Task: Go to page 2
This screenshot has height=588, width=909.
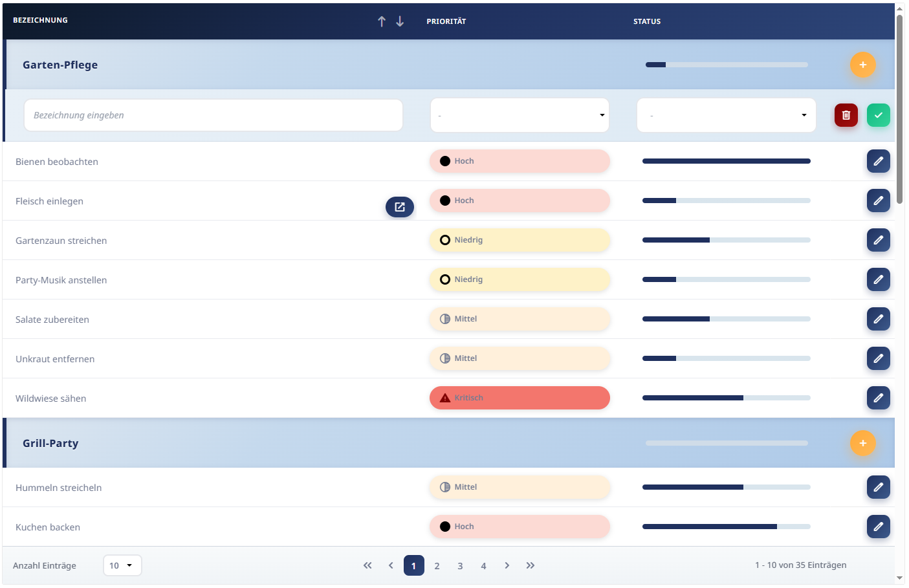Action: [437, 566]
